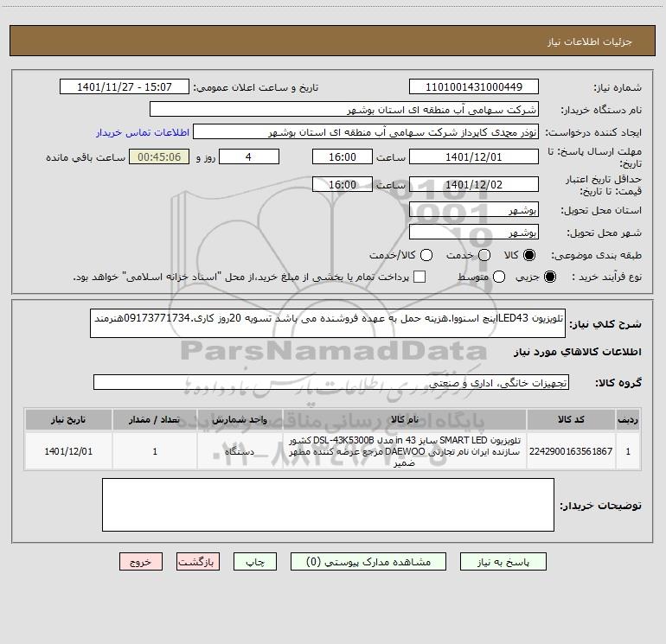
Task: Click the استان محل تحویل بوشهر field
Action: pos(474,209)
